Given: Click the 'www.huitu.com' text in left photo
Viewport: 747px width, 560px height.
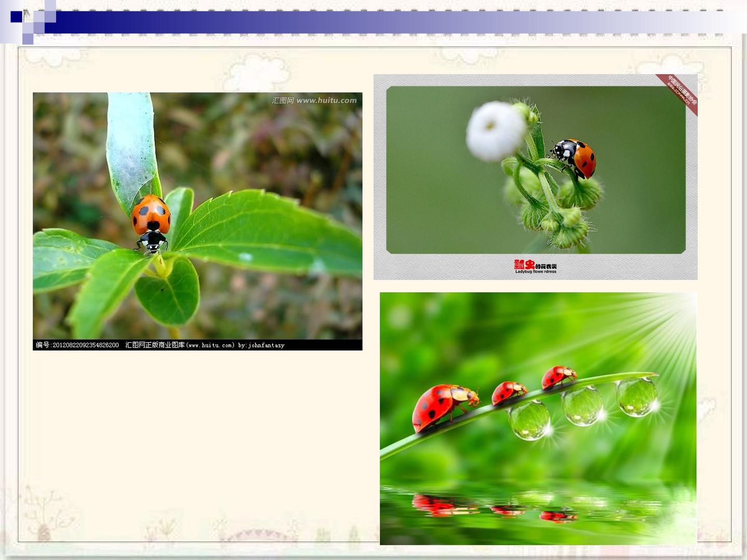Looking at the screenshot, I should (x=326, y=101).
